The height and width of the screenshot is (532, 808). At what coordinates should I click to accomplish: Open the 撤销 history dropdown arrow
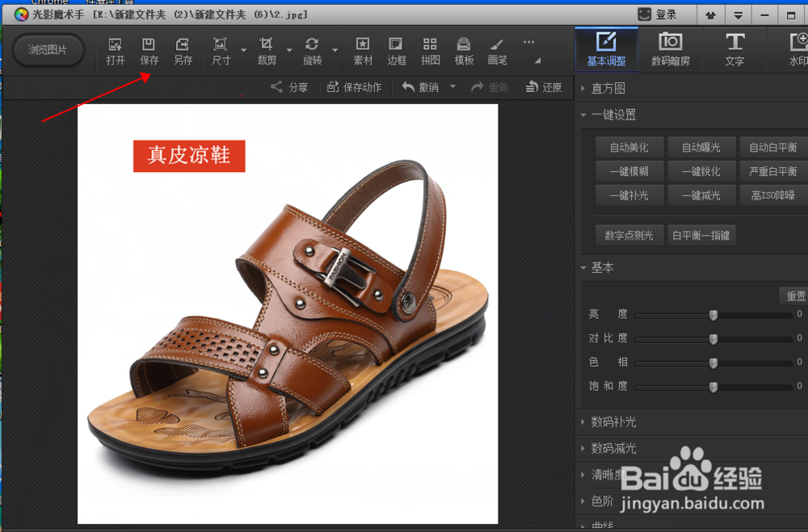[x=452, y=86]
